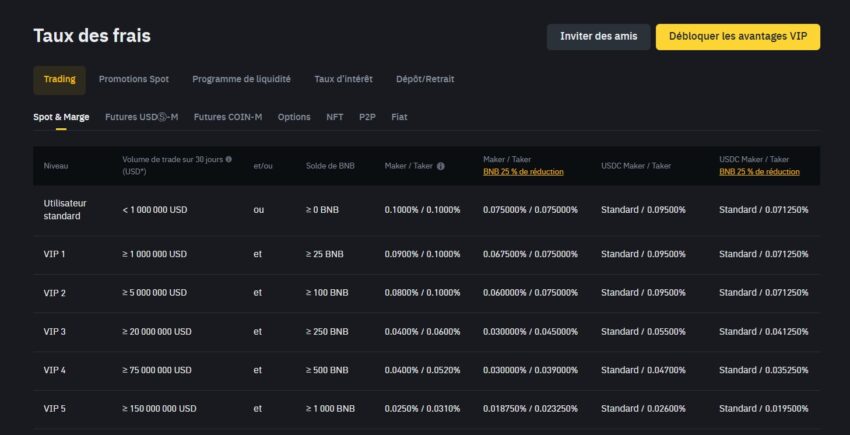Click the ≥ 20 000 000 USD volume cell
Image resolution: width=850 pixels, height=435 pixels.
(x=157, y=331)
